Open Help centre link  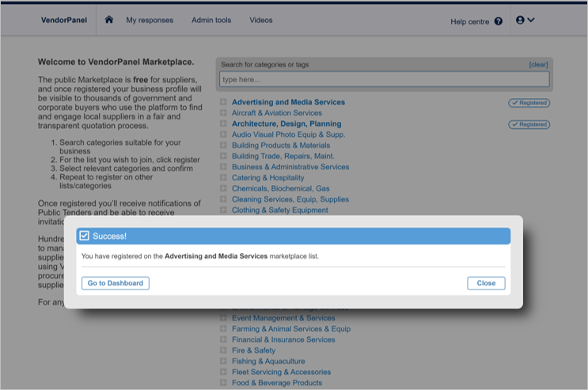click(x=470, y=21)
